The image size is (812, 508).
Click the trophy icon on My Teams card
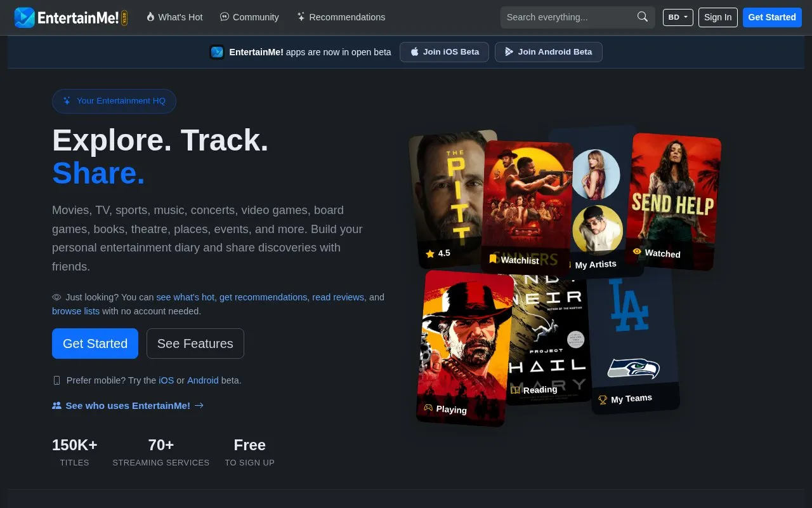point(603,400)
